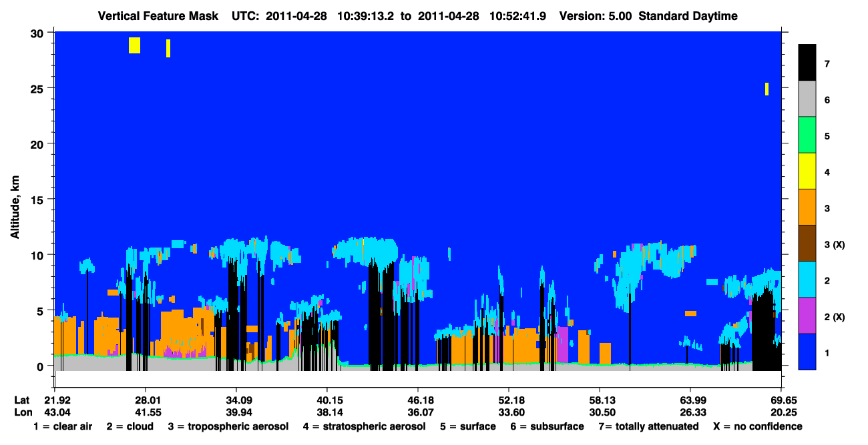Screen dimensions: 868x445
Task: Click the '5 = surface' legend text
Action: tap(468, 426)
